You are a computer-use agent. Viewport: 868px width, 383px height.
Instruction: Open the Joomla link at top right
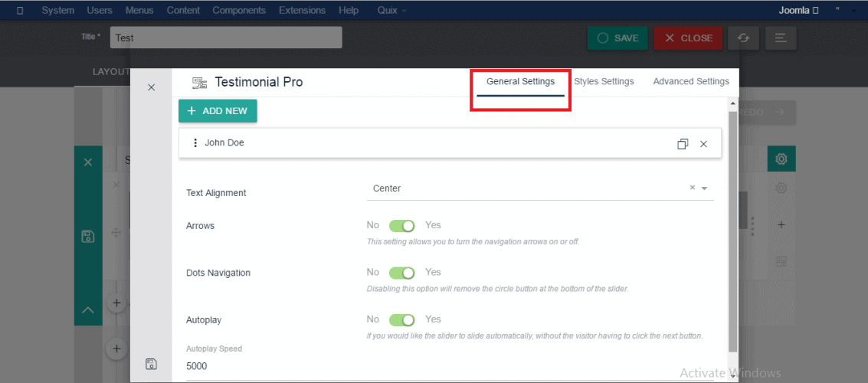[798, 11]
